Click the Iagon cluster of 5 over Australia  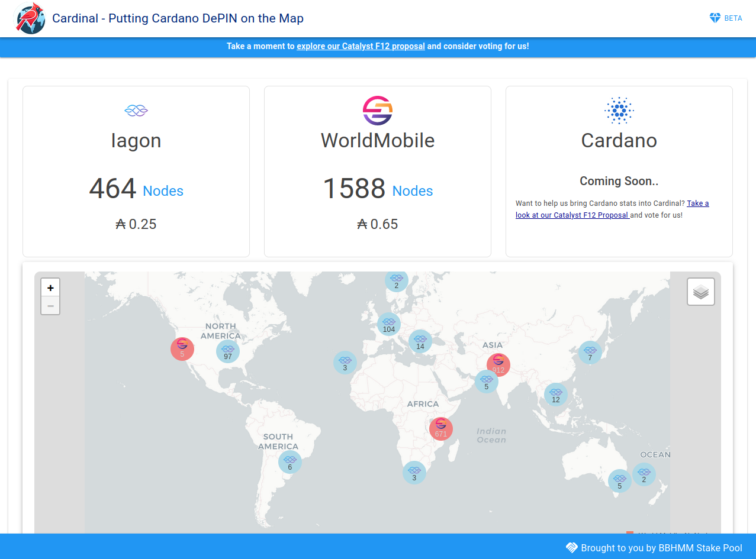click(620, 481)
